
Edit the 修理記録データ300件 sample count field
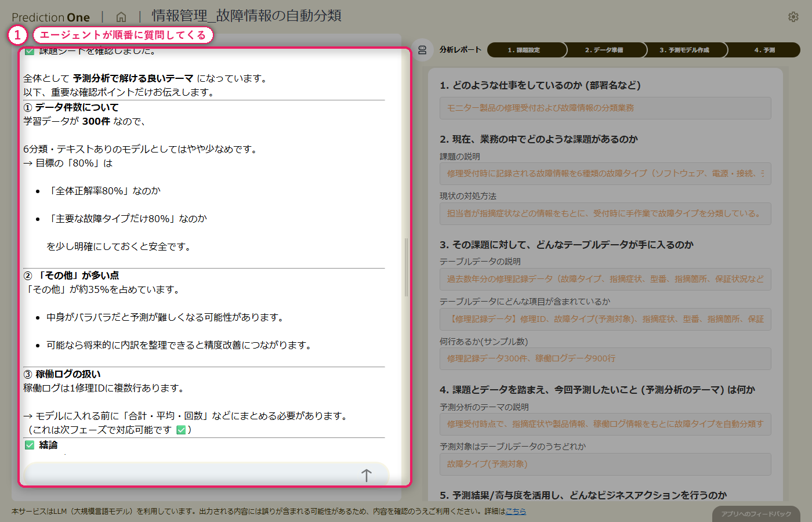(x=606, y=358)
